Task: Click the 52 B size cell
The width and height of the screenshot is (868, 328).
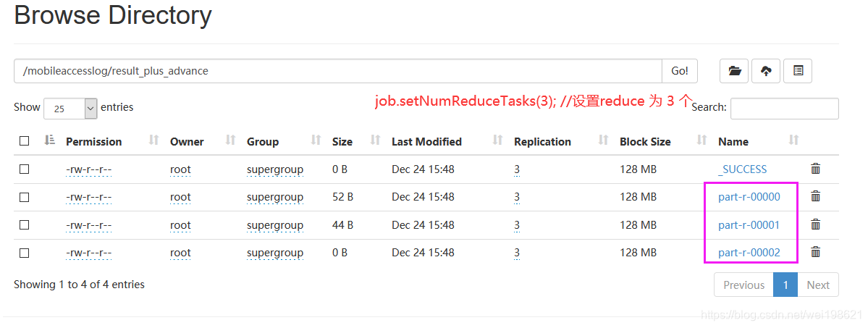Action: [x=342, y=197]
